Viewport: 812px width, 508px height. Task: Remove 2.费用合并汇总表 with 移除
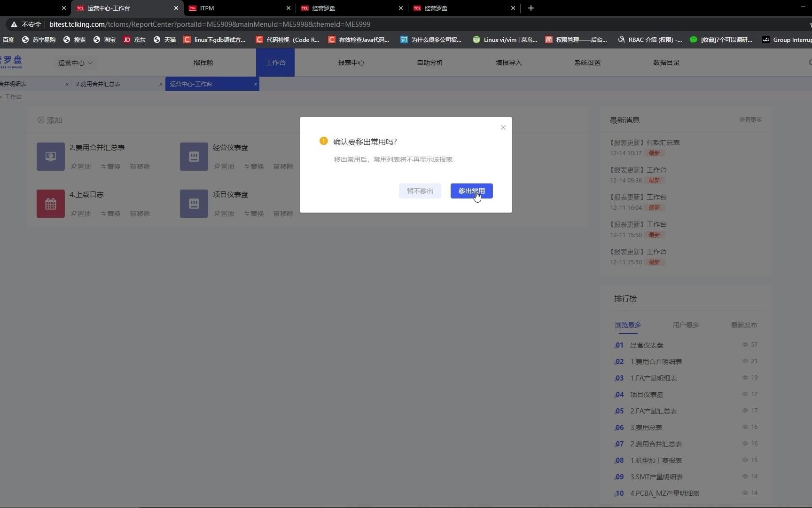tap(140, 167)
